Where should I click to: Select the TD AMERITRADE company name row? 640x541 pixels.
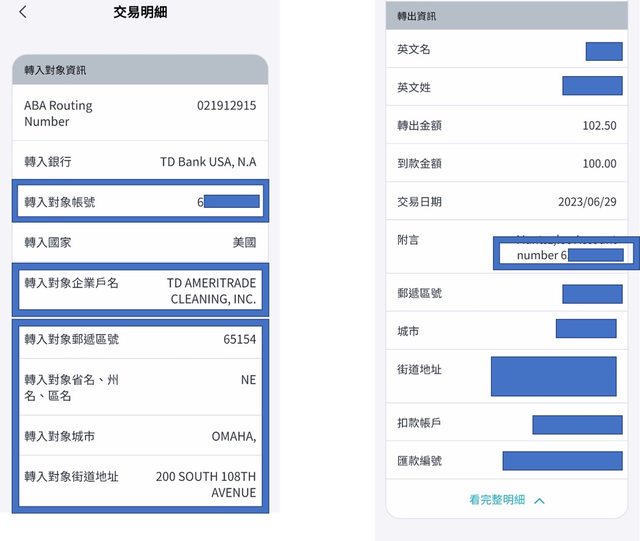[x=140, y=290]
